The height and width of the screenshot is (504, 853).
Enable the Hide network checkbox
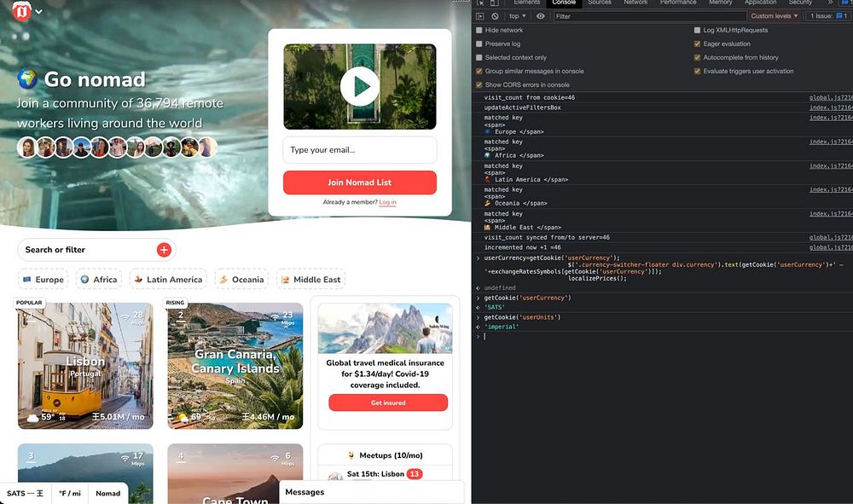pos(479,31)
